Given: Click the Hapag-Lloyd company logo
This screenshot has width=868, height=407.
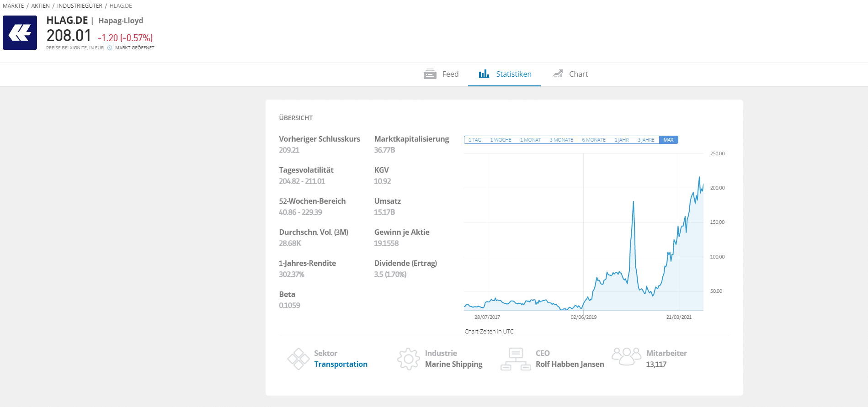Looking at the screenshot, I should pos(20,33).
